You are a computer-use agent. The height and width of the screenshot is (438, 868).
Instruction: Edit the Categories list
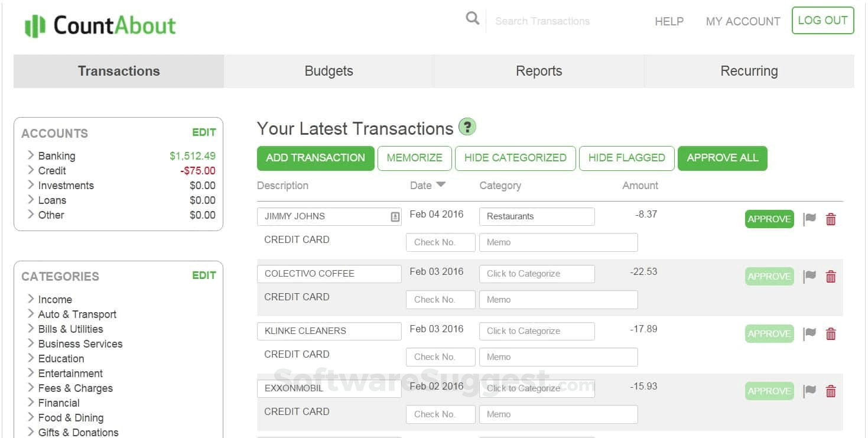[204, 275]
